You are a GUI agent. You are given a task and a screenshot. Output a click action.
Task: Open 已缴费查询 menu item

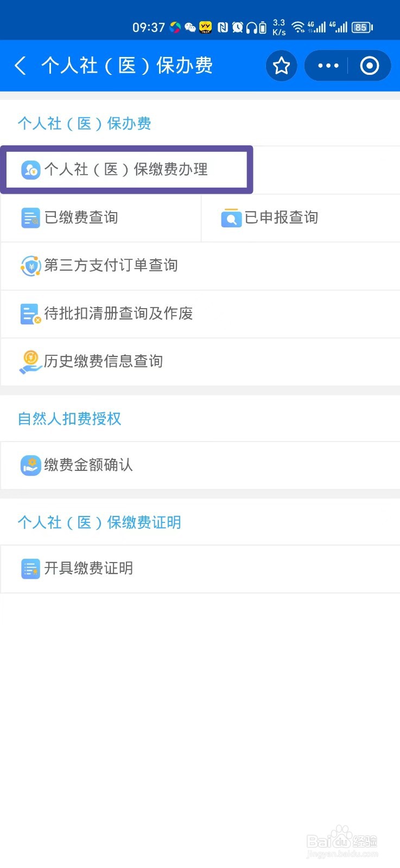(81, 218)
